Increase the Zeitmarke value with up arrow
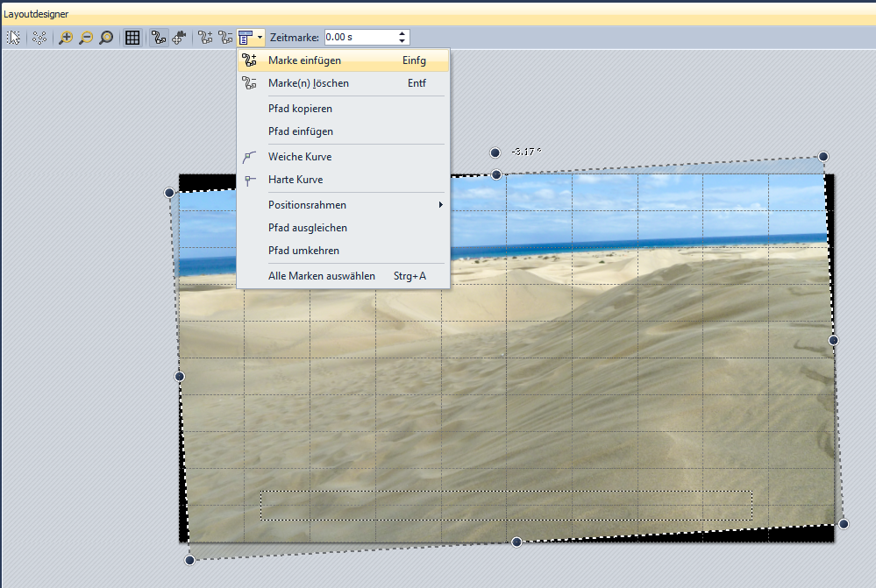876x588 pixels. [402, 33]
